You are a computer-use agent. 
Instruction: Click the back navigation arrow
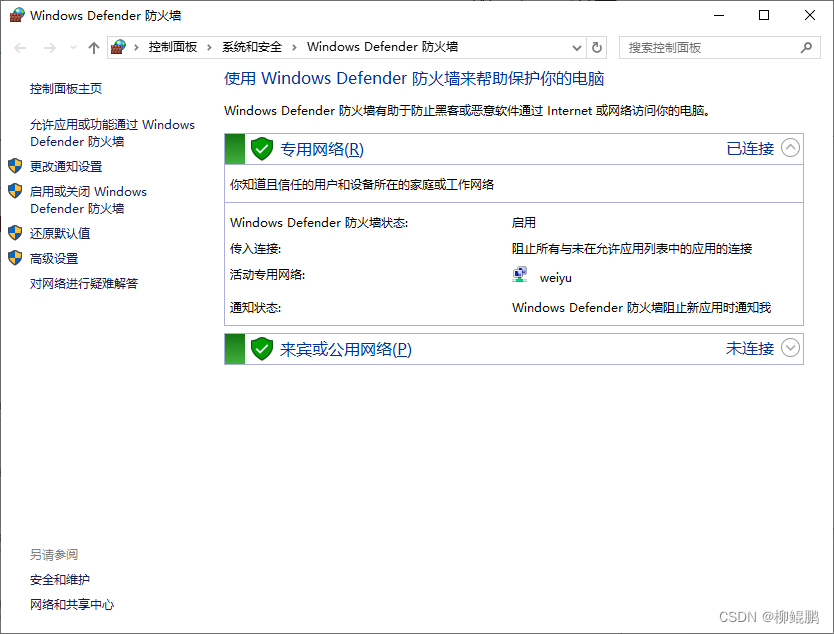[x=21, y=47]
